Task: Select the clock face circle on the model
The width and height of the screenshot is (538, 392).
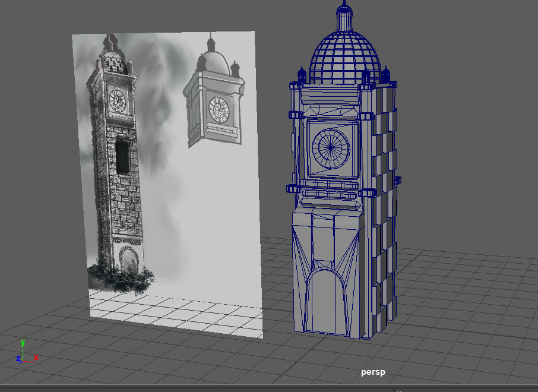Action: pyautogui.click(x=330, y=146)
